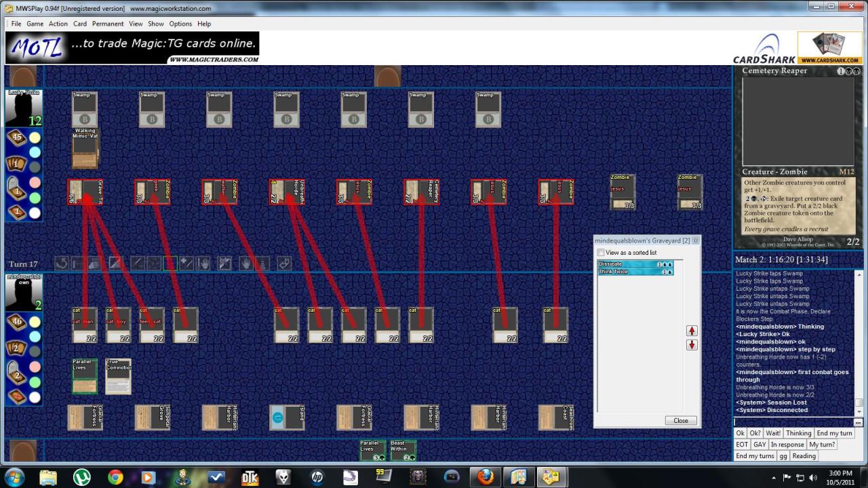868x488 pixels.
Task: Send the Reading quick message
Action: coord(804,456)
